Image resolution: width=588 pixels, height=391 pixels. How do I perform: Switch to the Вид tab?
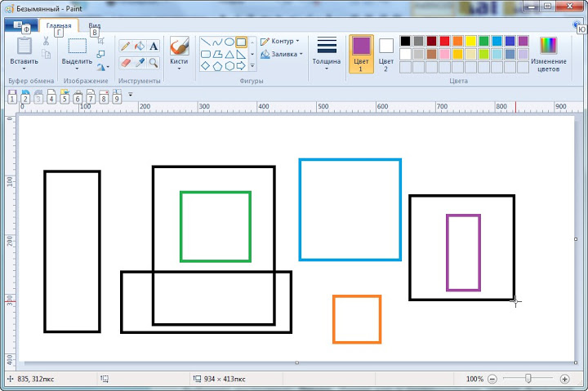click(x=95, y=26)
